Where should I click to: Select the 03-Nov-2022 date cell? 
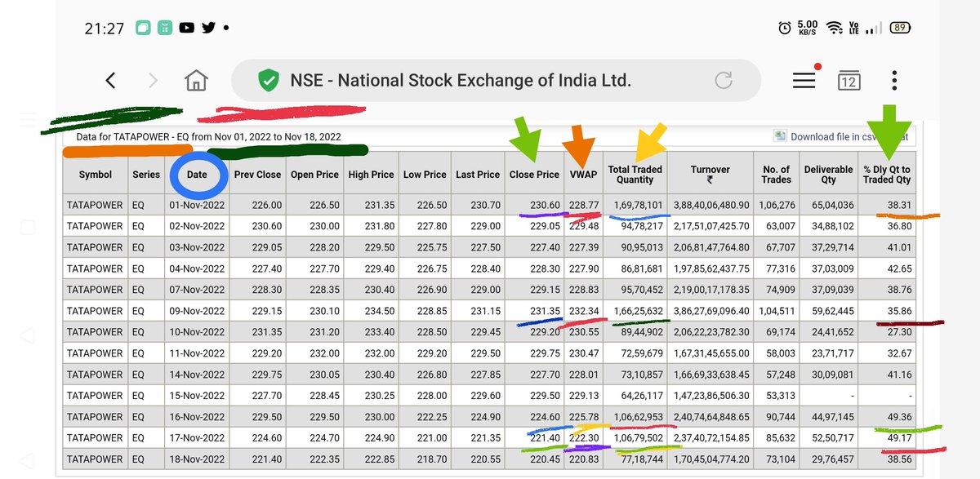coord(197,247)
